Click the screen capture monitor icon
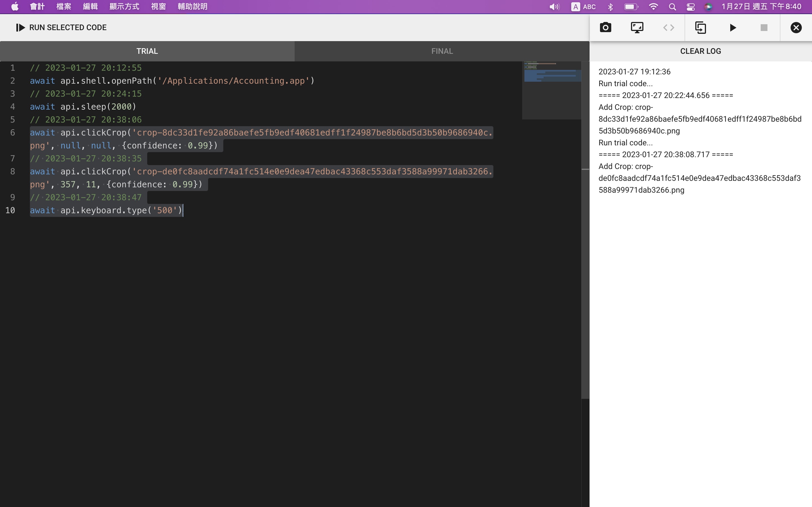Viewport: 812px width, 507px height. coord(637,28)
